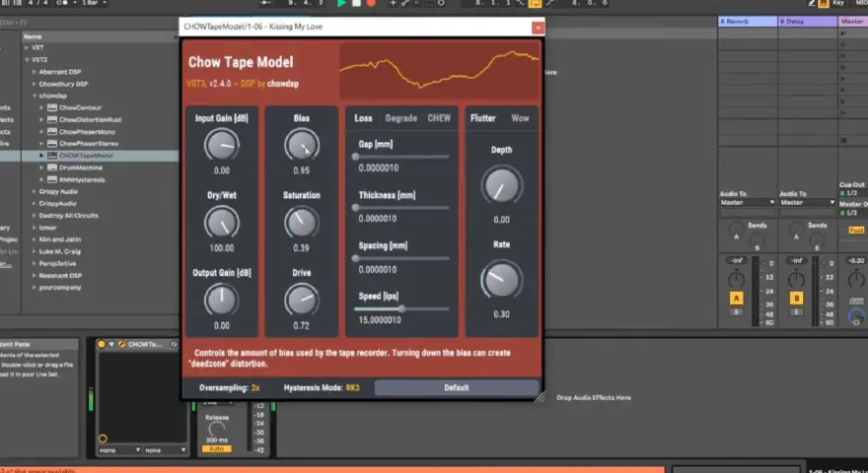Toggle the Key map mode button

(x=838, y=3)
